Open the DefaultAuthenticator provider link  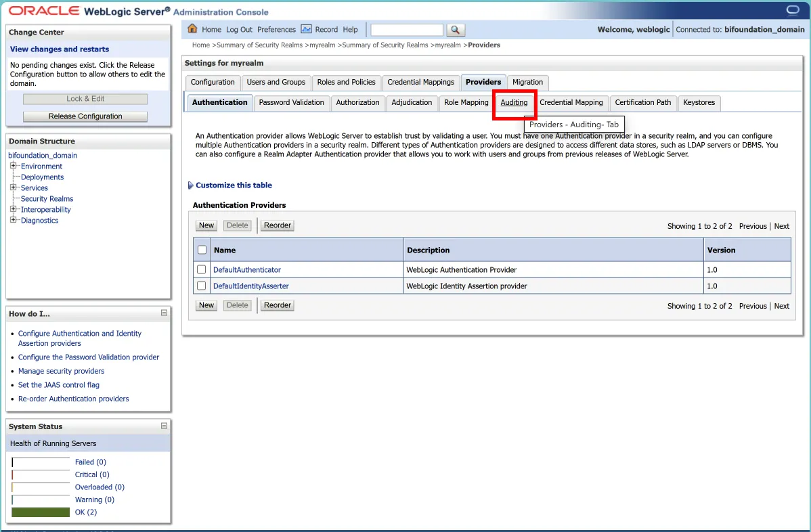point(246,270)
